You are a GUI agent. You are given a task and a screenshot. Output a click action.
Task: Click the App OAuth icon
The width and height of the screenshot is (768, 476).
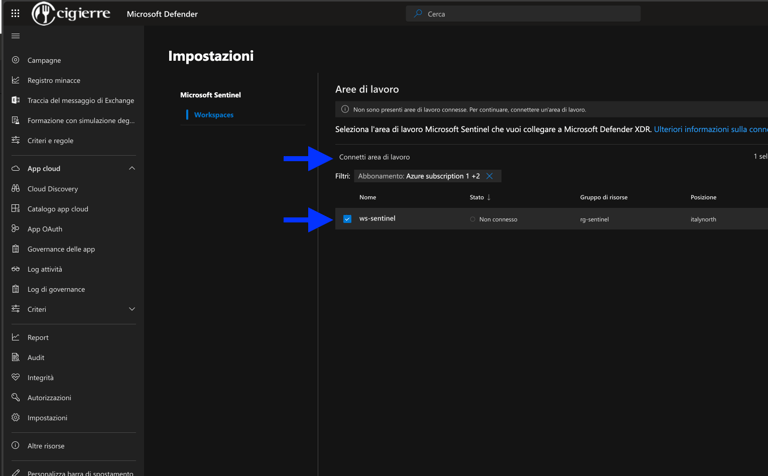16,228
